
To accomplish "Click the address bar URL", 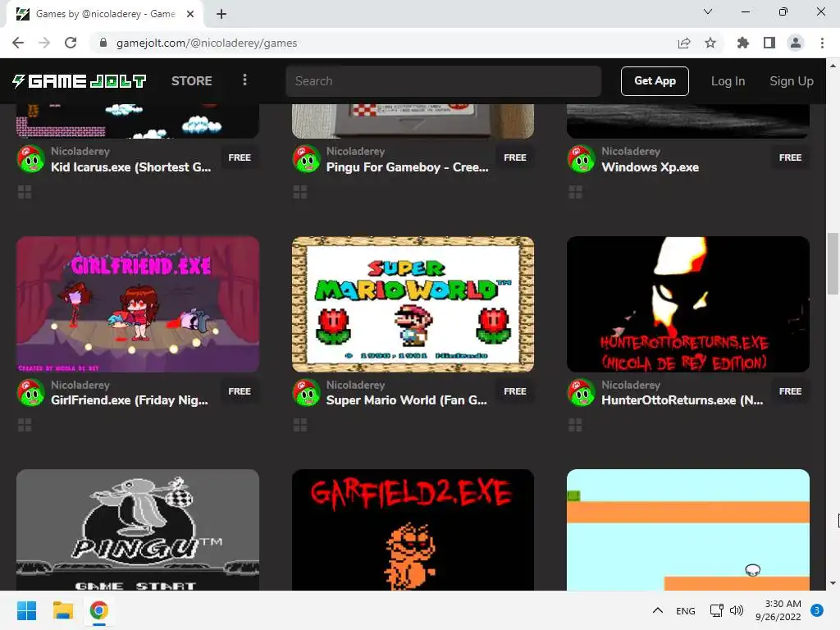I will (x=207, y=43).
